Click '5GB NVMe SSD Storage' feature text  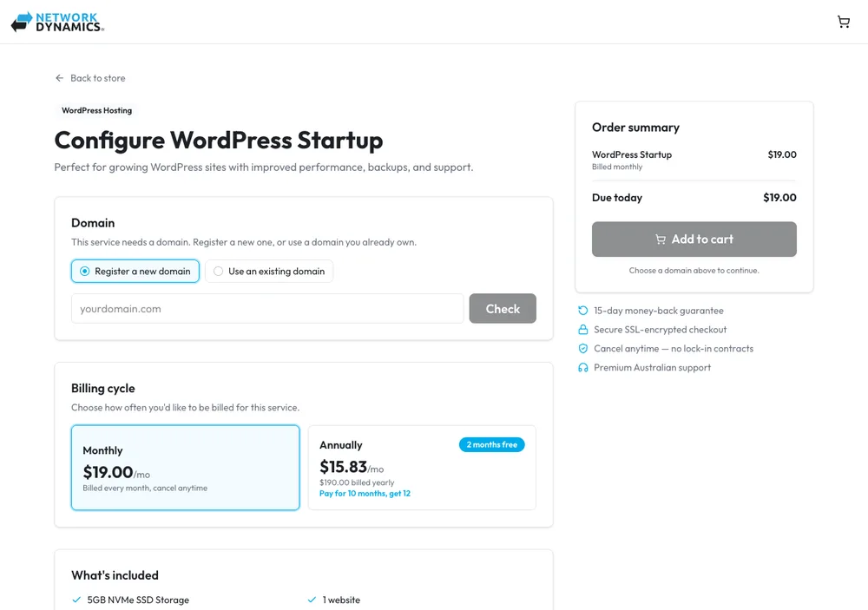138,600
